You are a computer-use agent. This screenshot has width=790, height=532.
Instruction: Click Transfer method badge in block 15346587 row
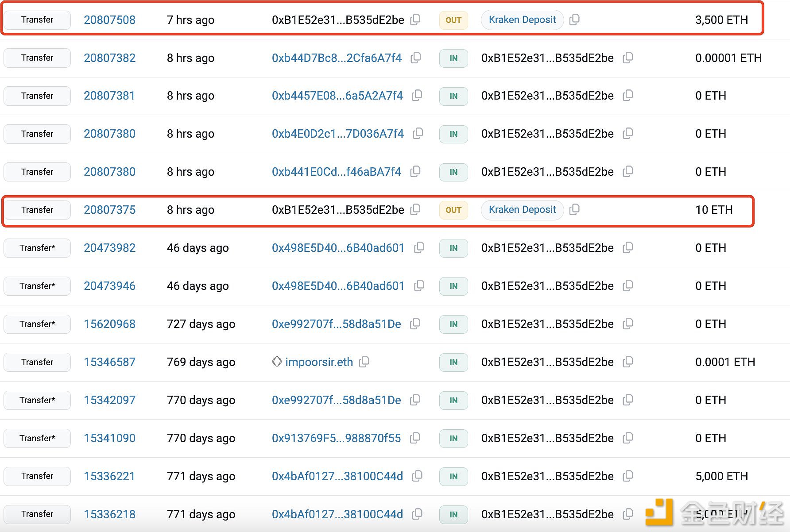[x=37, y=362]
